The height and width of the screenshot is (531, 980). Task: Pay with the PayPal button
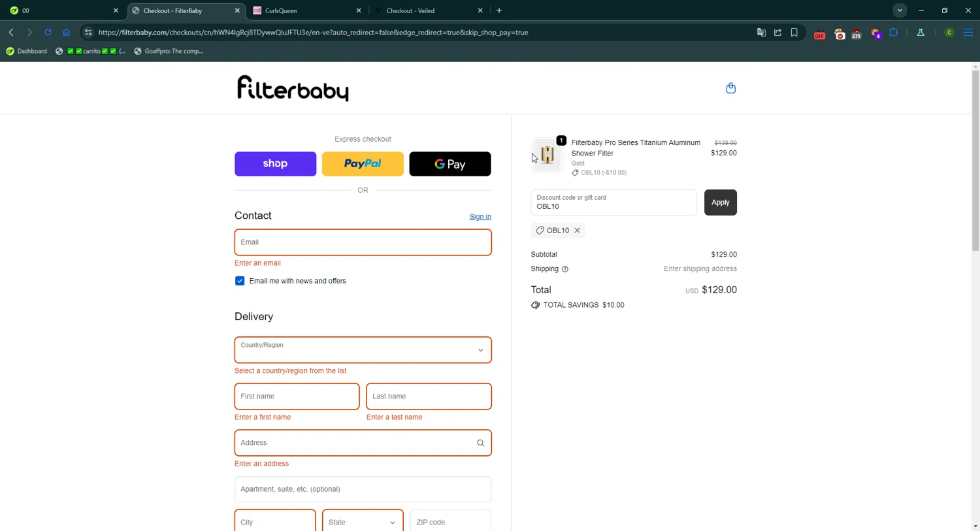363,164
